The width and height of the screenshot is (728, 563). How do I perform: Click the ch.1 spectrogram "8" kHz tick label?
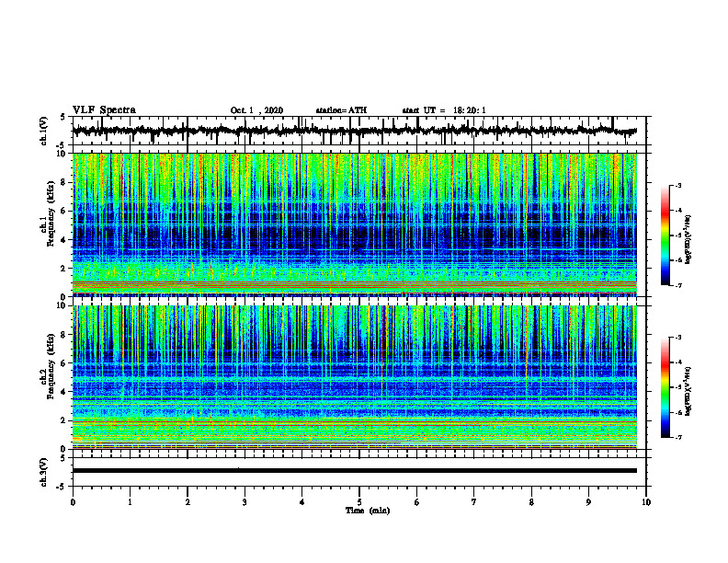coord(64,182)
